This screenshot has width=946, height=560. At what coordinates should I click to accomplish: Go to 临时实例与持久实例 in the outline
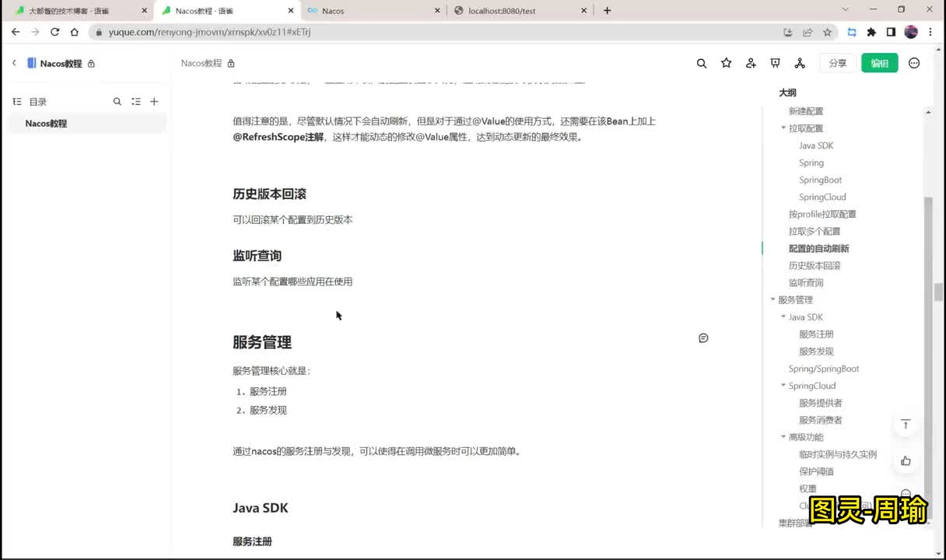[838, 454]
